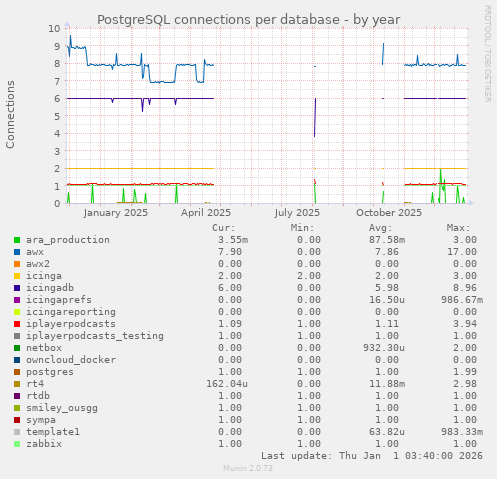
Task: Select the smiley_ousgg legend label
Action: (62, 408)
